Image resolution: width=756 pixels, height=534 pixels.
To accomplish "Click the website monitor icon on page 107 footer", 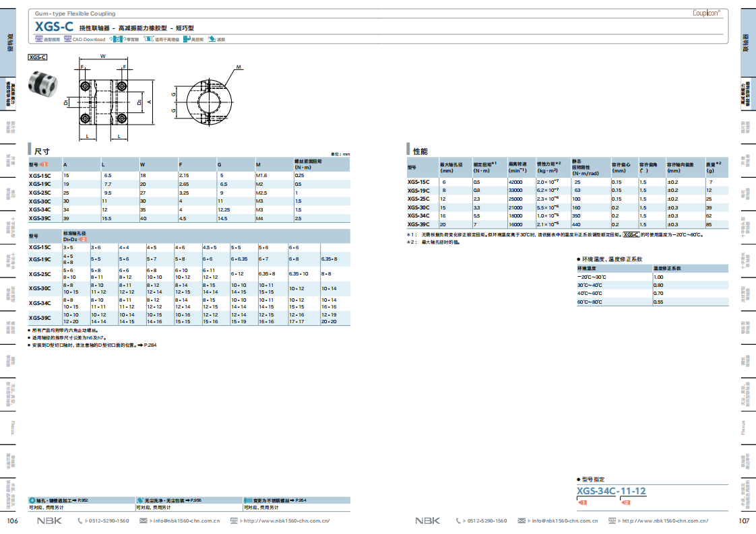I will pos(612,521).
